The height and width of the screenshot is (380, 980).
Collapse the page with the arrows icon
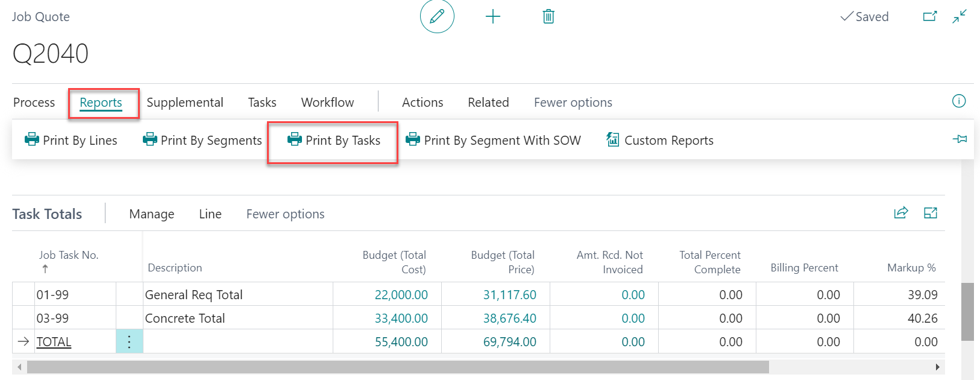pos(960,16)
